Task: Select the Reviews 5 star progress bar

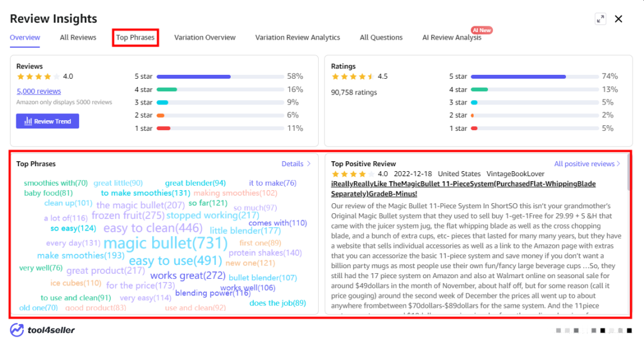Action: click(220, 77)
